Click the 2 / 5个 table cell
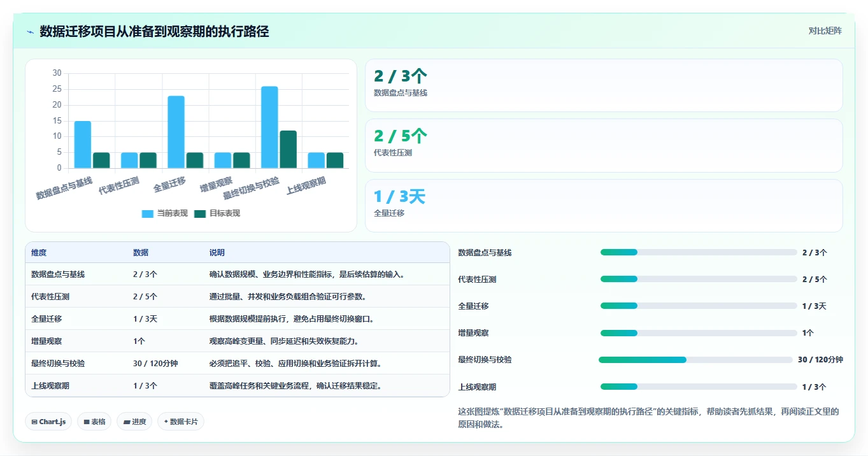Image resolution: width=868 pixels, height=456 pixels. coord(145,297)
